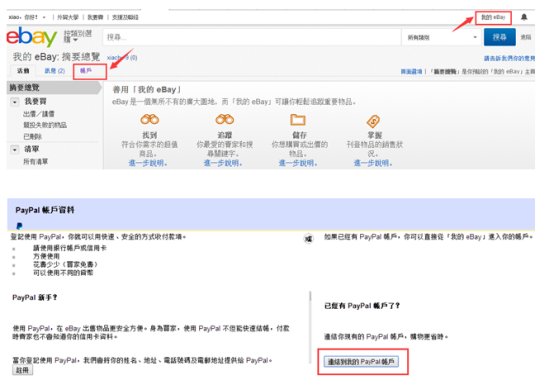The height and width of the screenshot is (385, 554).
Task: Collapse the 我要買 sidebar section
Action: click(14, 102)
